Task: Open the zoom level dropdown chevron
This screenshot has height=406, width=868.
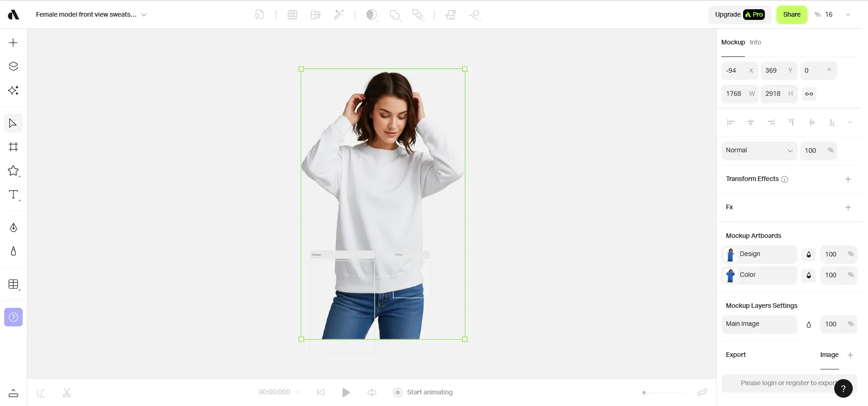Action: [x=848, y=15]
